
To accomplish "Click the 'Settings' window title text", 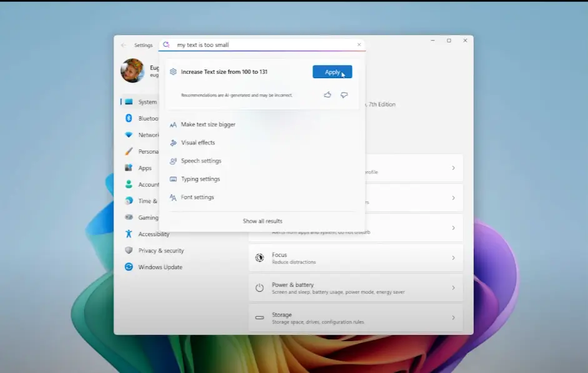I will [143, 45].
